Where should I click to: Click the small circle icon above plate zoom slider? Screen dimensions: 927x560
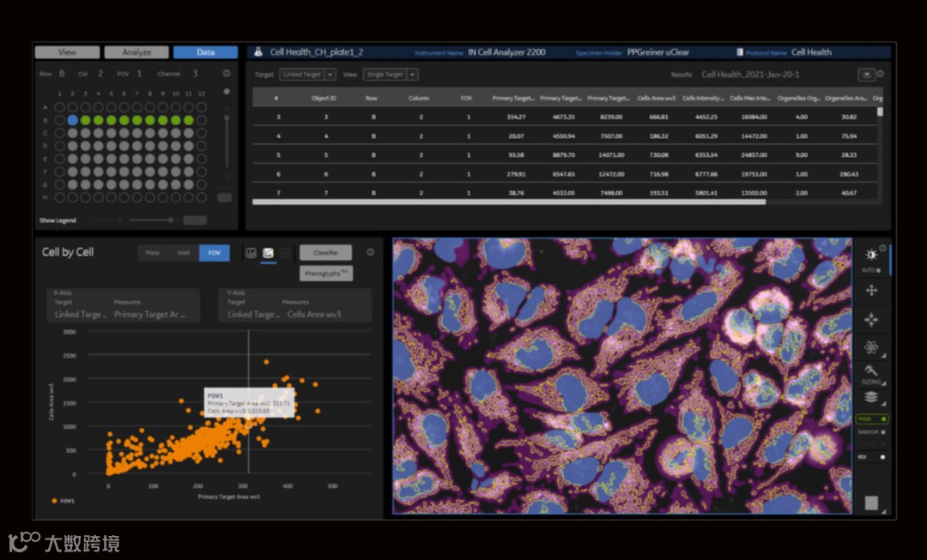pyautogui.click(x=227, y=92)
